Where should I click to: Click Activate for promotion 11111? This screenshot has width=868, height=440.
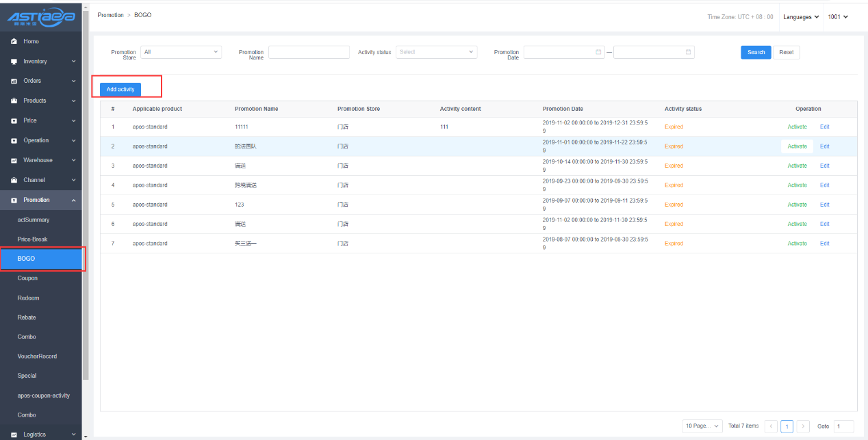(797, 127)
